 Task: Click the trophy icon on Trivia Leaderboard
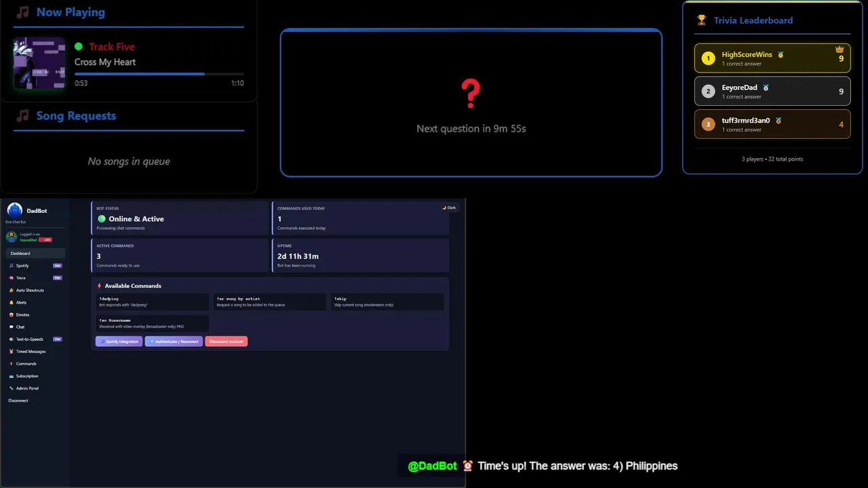(701, 20)
